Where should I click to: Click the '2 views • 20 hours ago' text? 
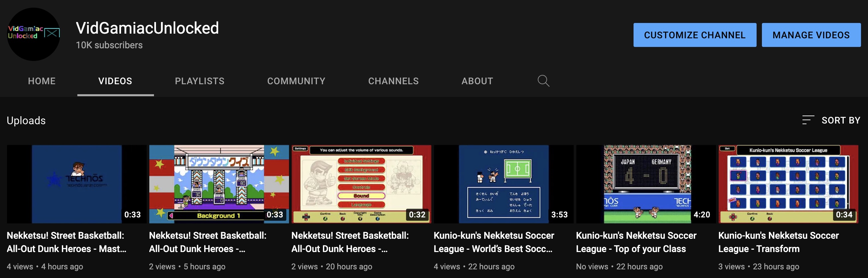click(x=332, y=267)
